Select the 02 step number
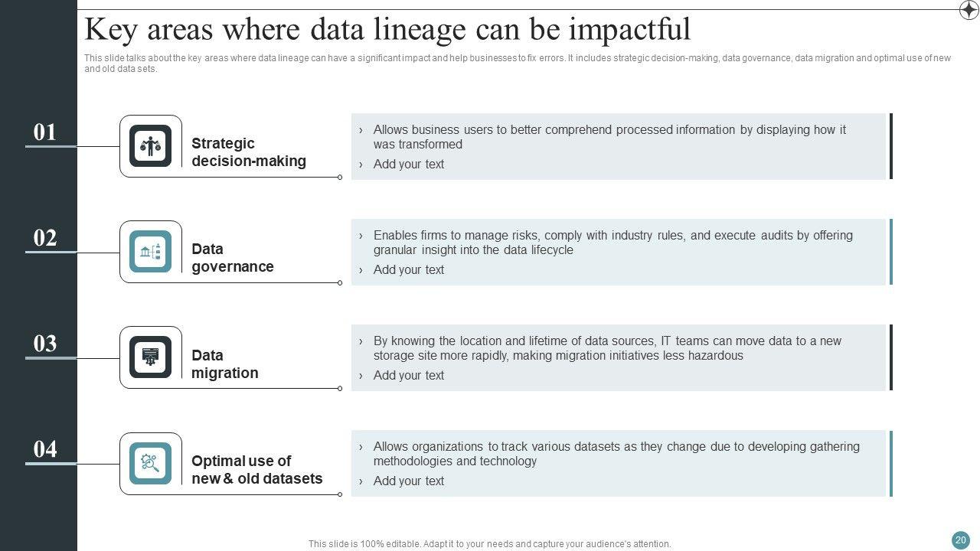 pos(45,238)
